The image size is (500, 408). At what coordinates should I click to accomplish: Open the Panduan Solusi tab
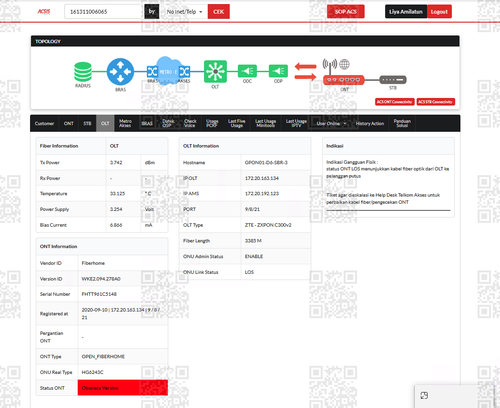pyautogui.click(x=402, y=123)
